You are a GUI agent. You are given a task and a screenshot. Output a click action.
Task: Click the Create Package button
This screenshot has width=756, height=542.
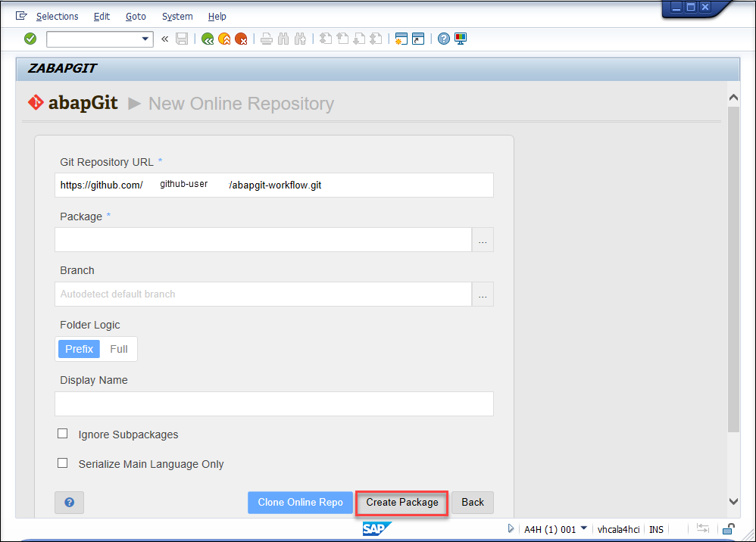(402, 503)
